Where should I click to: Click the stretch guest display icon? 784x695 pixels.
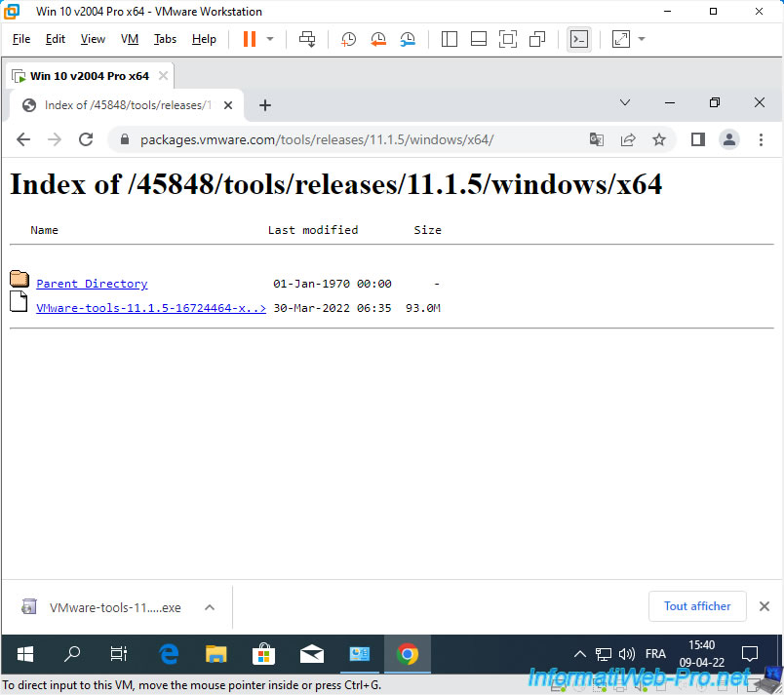[620, 39]
